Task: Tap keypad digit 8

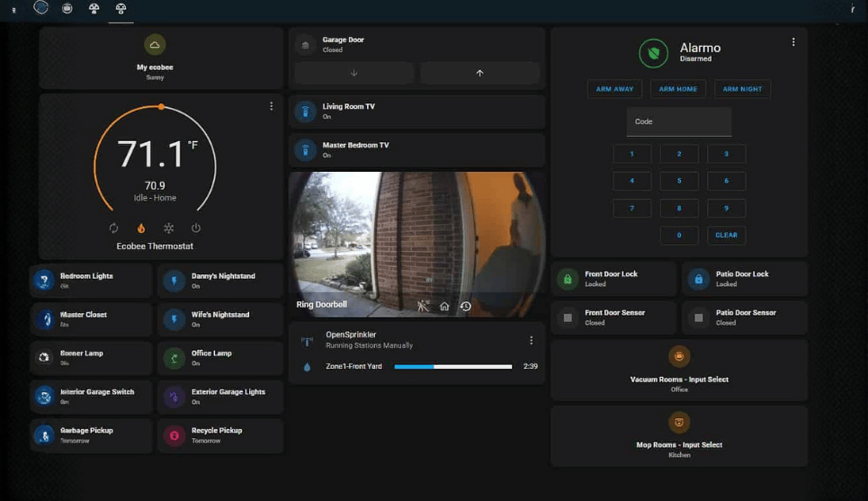Action: point(679,208)
